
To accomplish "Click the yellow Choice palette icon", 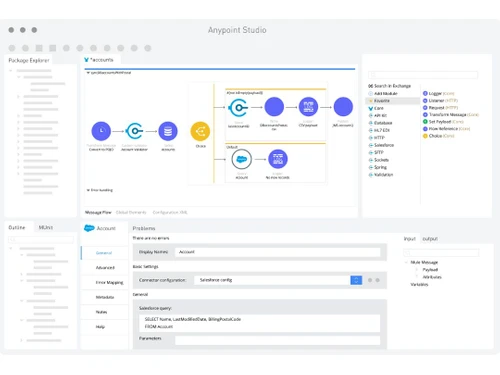I will [x=425, y=136].
